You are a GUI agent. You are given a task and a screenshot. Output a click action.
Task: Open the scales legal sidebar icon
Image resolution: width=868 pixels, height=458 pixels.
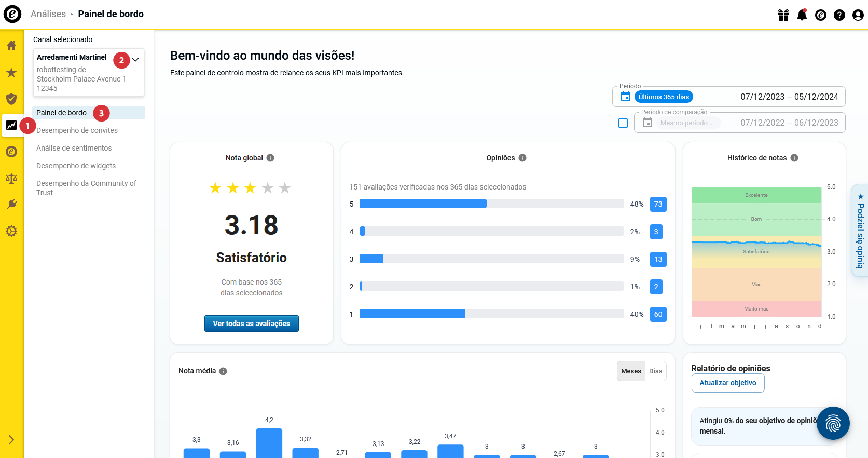pyautogui.click(x=11, y=179)
